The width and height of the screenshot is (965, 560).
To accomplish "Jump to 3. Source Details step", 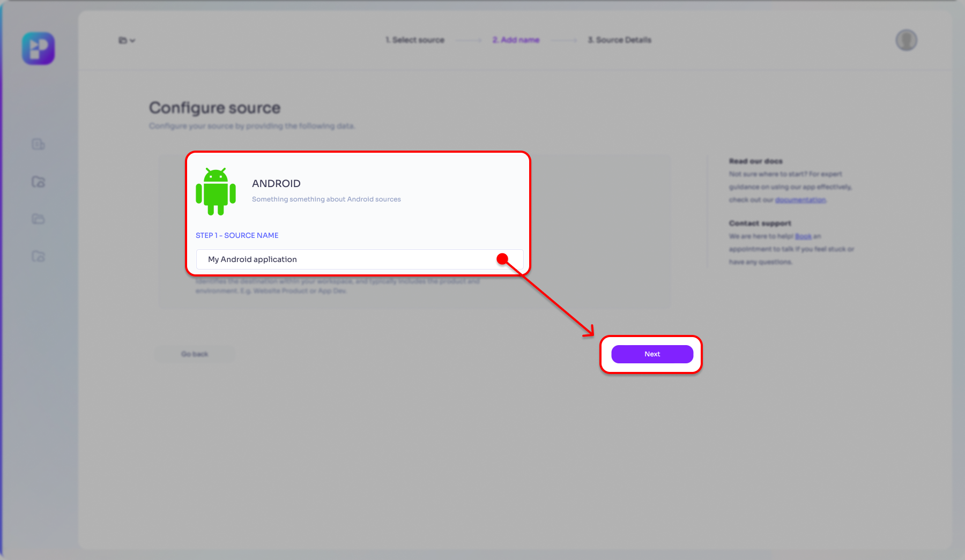I will coord(619,40).
